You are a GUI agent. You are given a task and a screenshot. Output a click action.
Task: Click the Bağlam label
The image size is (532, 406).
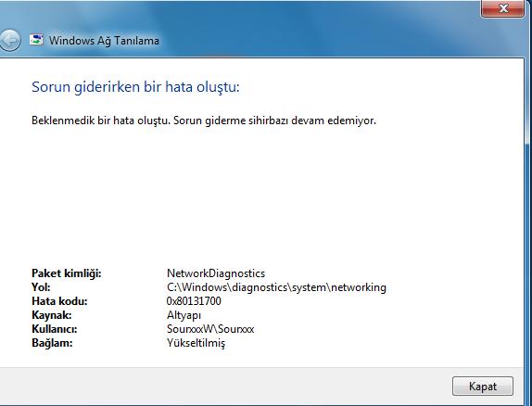pos(52,343)
